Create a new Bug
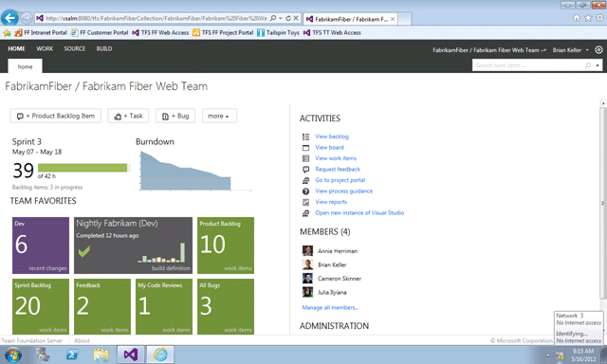Screen dimensions: 607x364 [x=175, y=116]
